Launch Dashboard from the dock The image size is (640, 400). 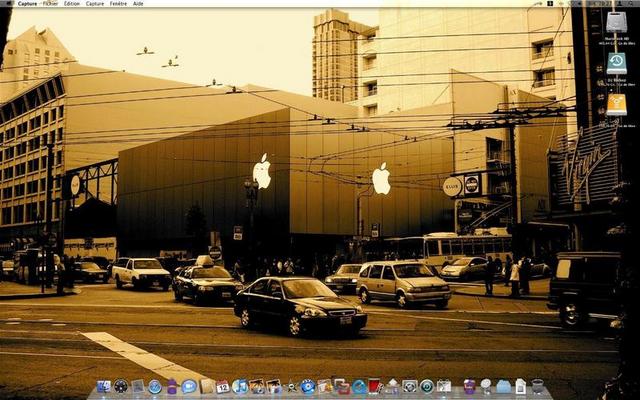tap(121, 386)
